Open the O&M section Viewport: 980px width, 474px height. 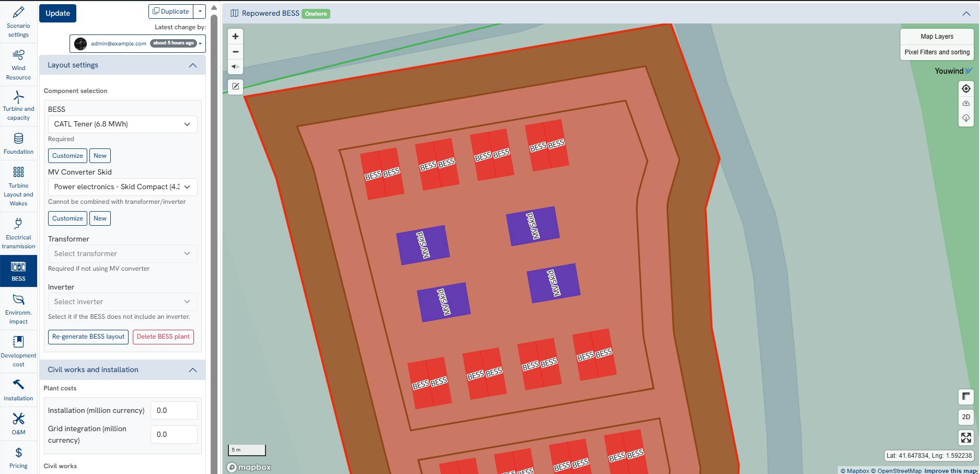(x=18, y=423)
